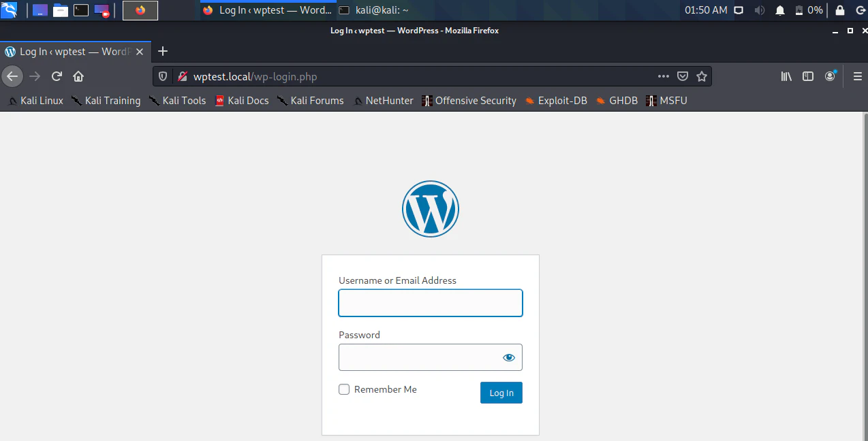Open the Kali dragon applications menu
This screenshot has width=868, height=441.
10,10
